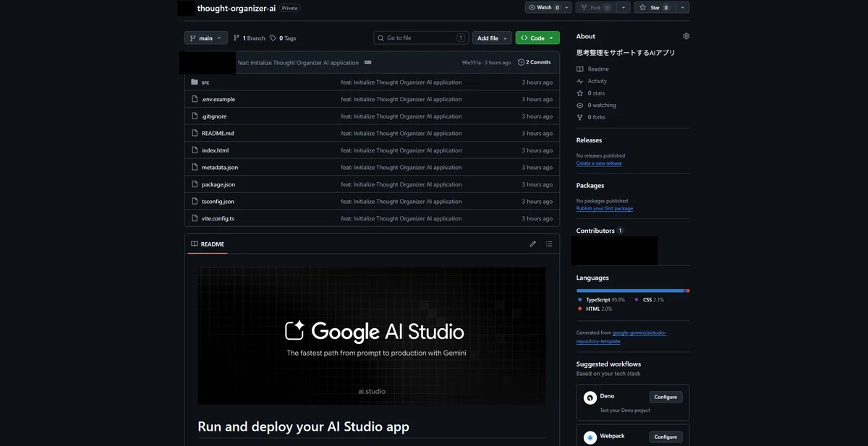Click the blue TypeScript segment of language bar
This screenshot has width=868, height=446.
click(630, 291)
